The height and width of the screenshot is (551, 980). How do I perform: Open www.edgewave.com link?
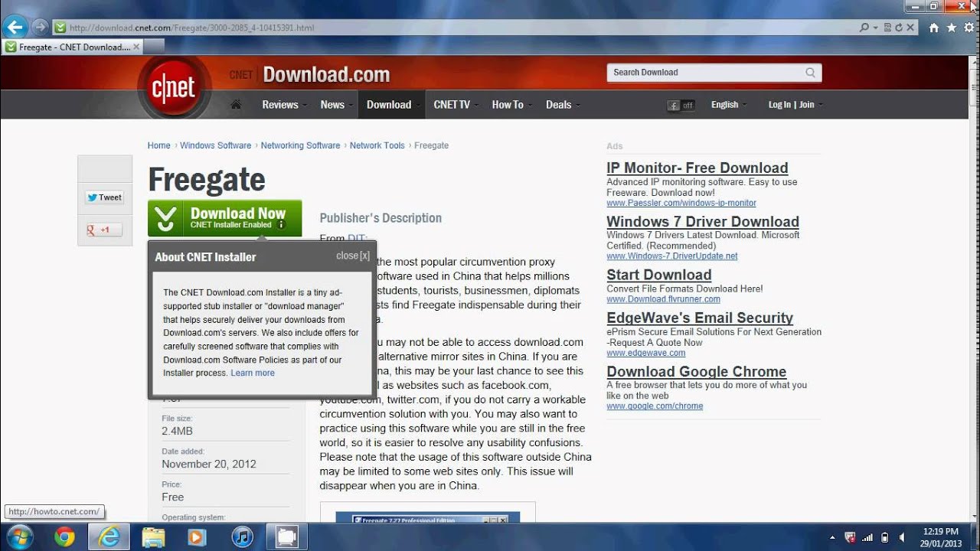[645, 353]
